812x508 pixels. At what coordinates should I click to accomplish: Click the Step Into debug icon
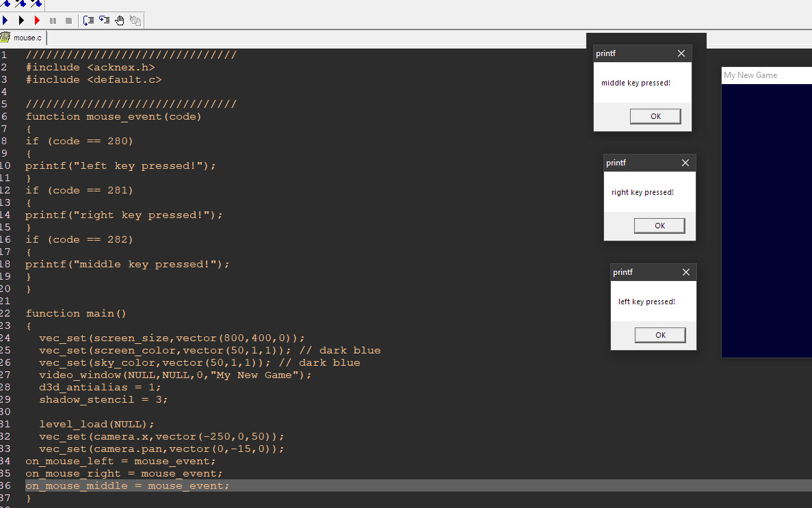click(x=104, y=21)
